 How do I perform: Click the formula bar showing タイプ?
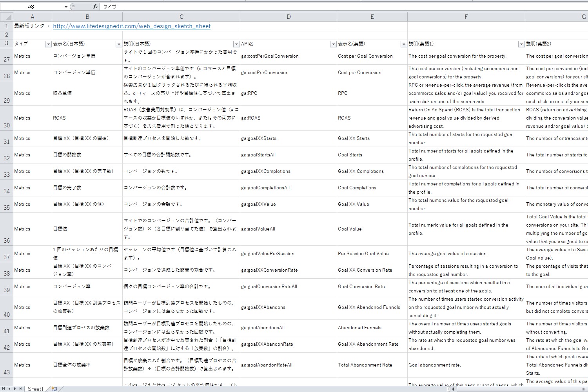click(343, 7)
